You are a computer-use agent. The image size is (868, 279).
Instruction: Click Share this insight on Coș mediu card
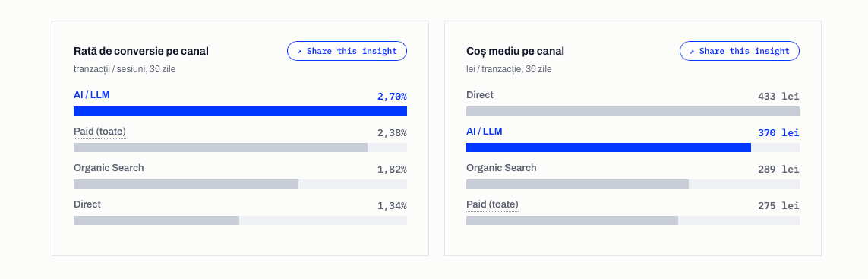point(739,51)
